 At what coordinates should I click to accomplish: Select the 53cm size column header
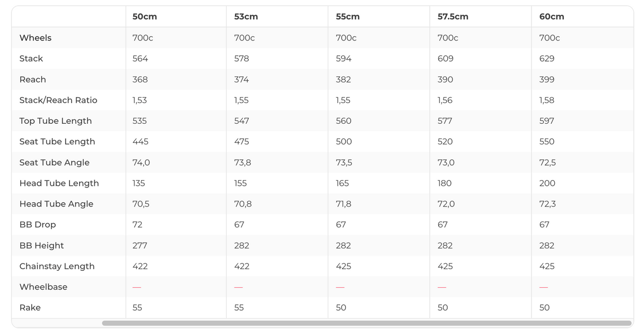pos(246,16)
